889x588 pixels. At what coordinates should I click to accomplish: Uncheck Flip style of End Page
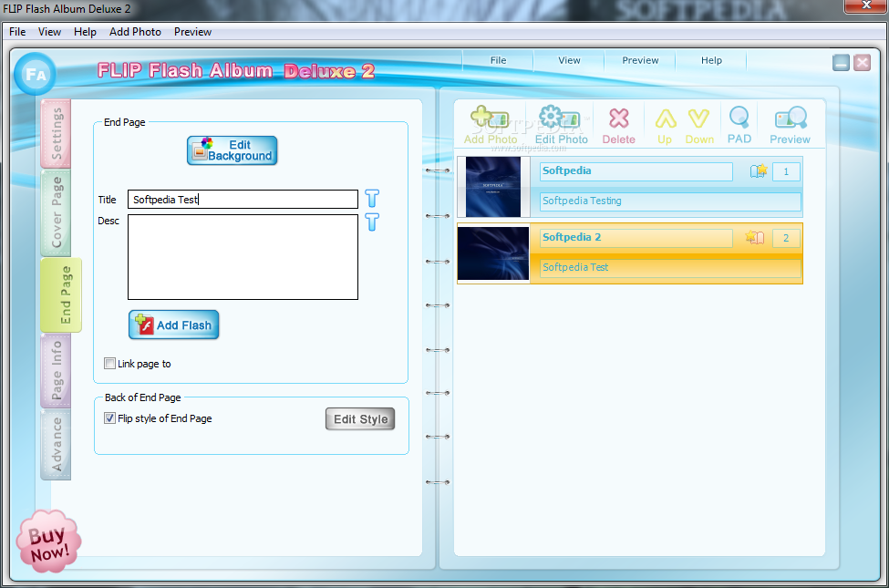coord(110,418)
